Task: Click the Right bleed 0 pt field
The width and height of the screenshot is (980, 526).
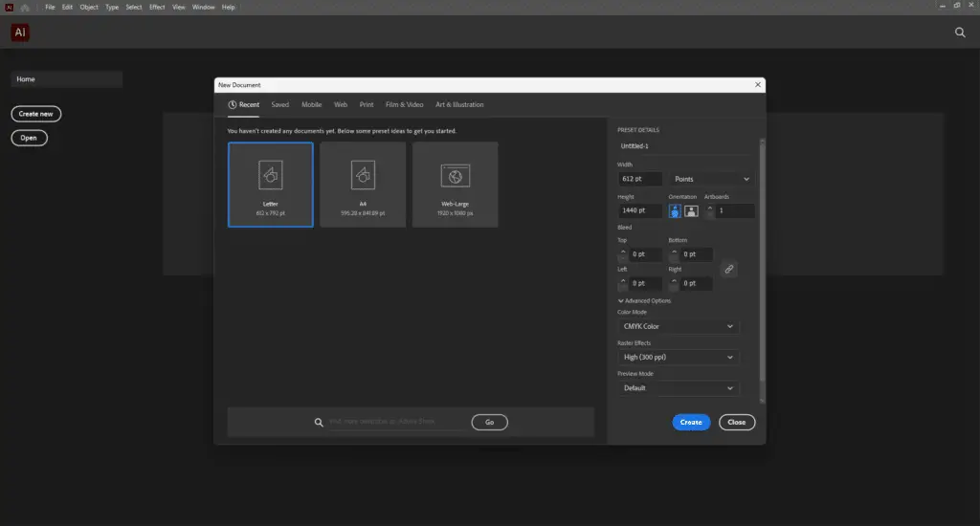Action: click(x=696, y=284)
